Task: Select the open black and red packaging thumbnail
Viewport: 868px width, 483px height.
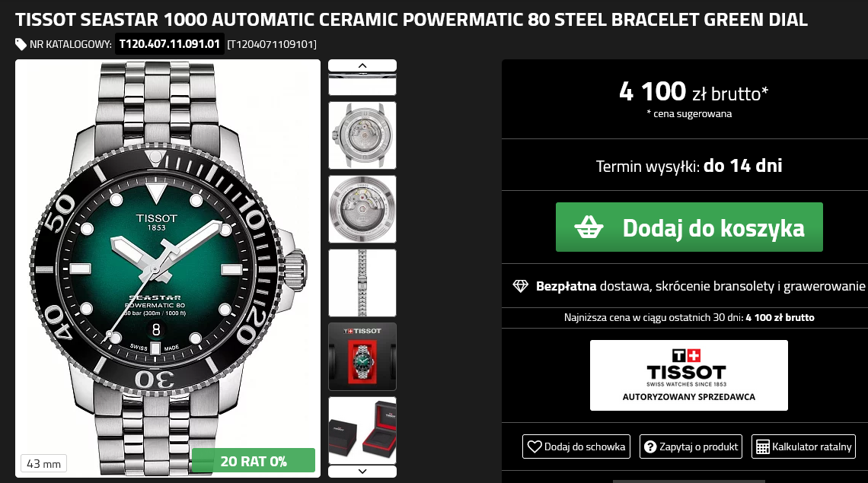Action: [x=362, y=431]
